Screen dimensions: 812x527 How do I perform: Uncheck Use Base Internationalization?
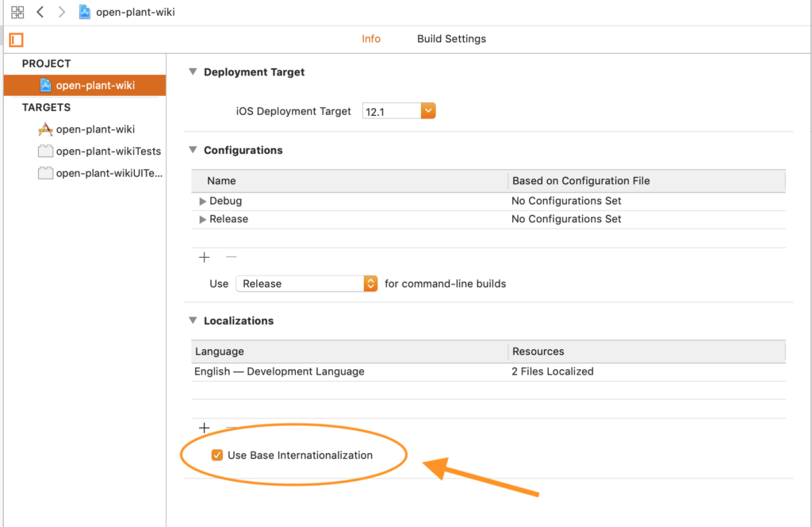tap(217, 455)
